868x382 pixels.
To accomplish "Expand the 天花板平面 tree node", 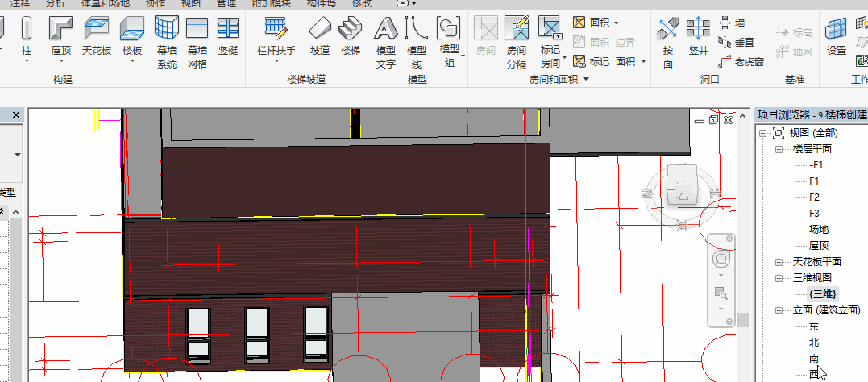I will point(779,261).
